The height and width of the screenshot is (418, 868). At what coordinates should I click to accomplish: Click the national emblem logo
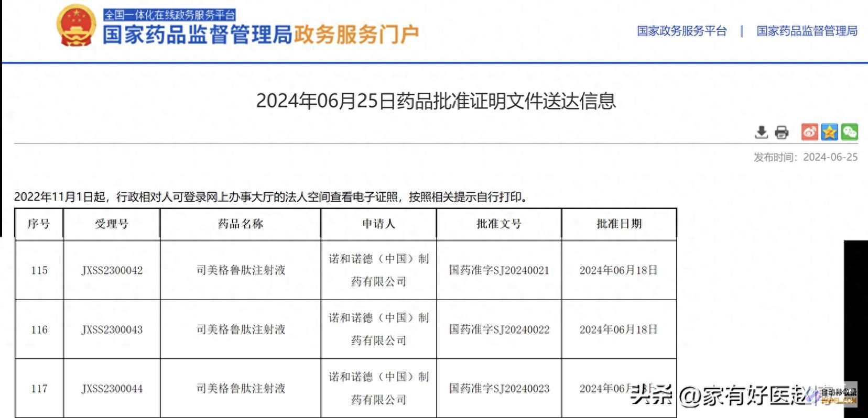pos(75,25)
